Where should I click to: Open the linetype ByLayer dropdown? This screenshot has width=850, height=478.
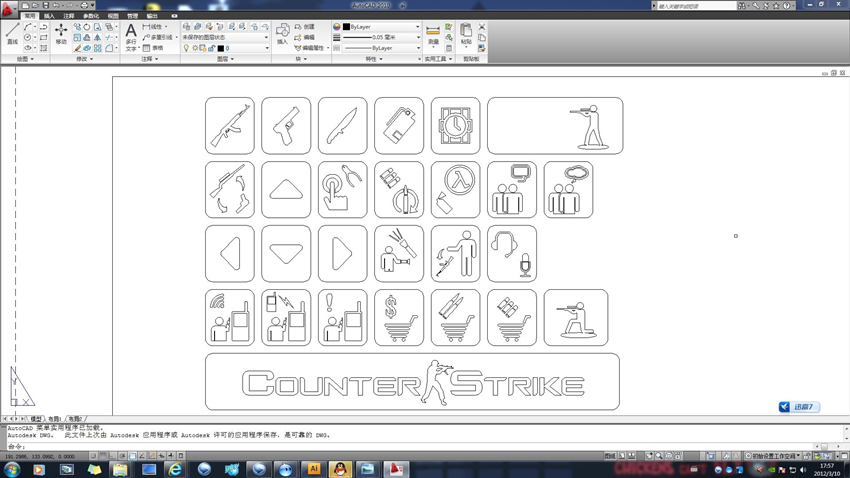tap(382, 48)
